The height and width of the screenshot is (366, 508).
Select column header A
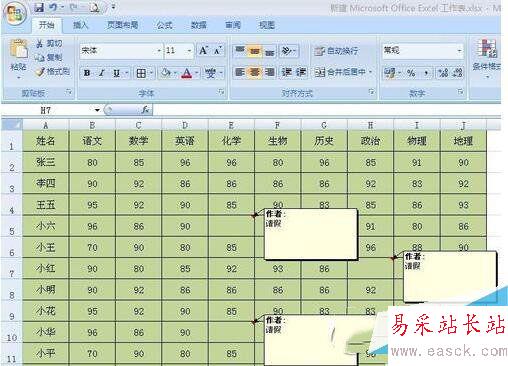46,125
